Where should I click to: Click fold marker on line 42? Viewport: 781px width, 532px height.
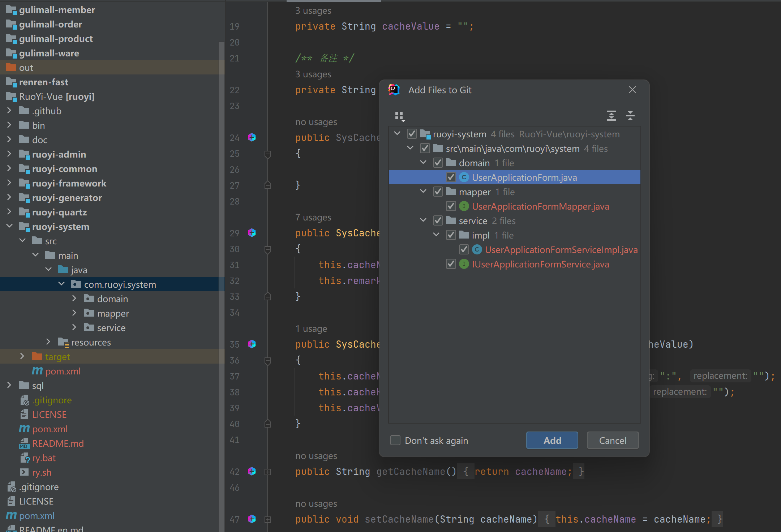268,472
